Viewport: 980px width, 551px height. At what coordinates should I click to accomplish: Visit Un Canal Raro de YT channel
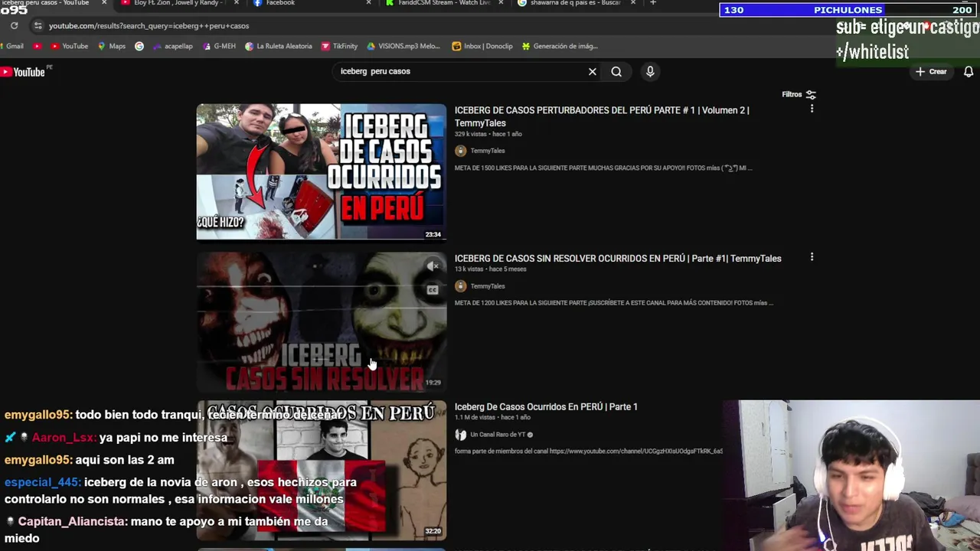[498, 435]
